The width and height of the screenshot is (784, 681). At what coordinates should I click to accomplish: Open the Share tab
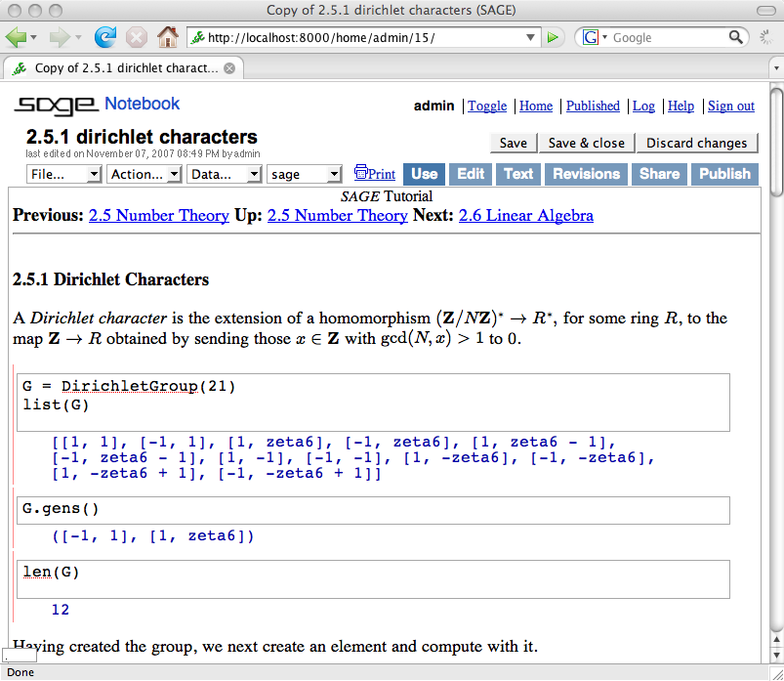click(x=659, y=174)
